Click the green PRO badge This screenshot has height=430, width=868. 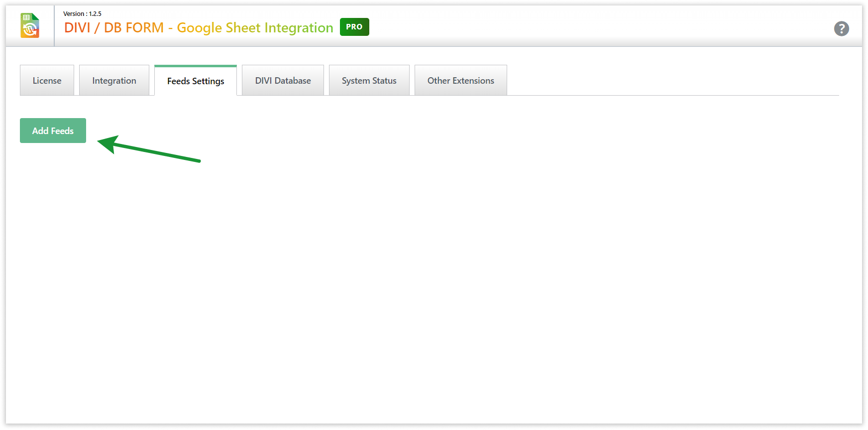(x=354, y=27)
